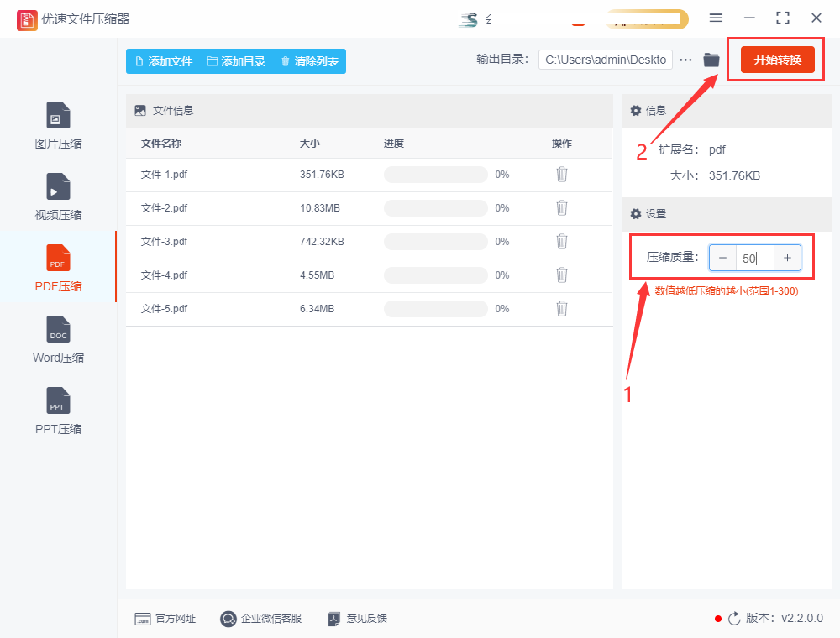This screenshot has height=638, width=840.
Task: Open the output folder icon
Action: (711, 60)
